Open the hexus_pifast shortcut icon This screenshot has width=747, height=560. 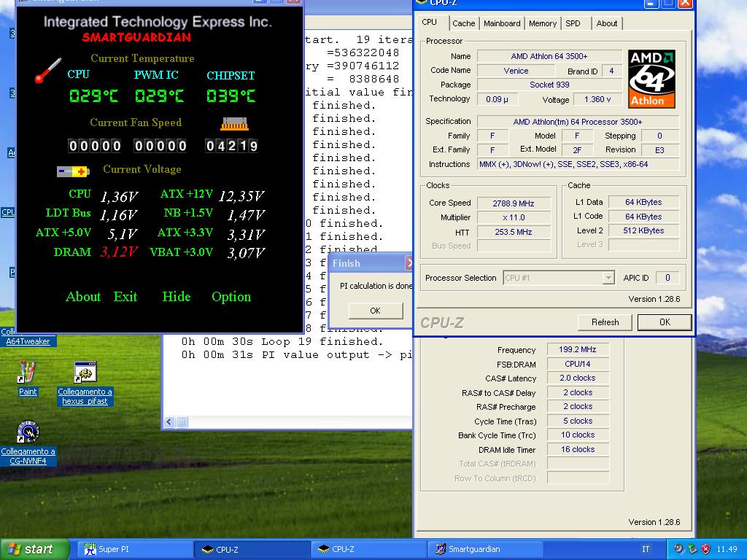click(85, 373)
